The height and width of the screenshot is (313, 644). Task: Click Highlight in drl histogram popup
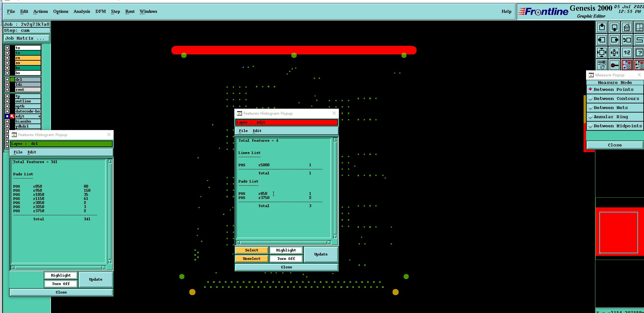pos(61,275)
